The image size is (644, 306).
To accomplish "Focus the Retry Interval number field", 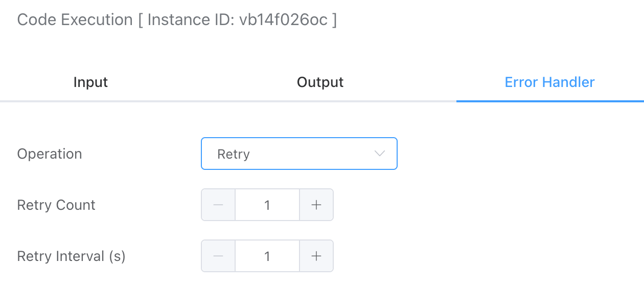I will pos(267,256).
